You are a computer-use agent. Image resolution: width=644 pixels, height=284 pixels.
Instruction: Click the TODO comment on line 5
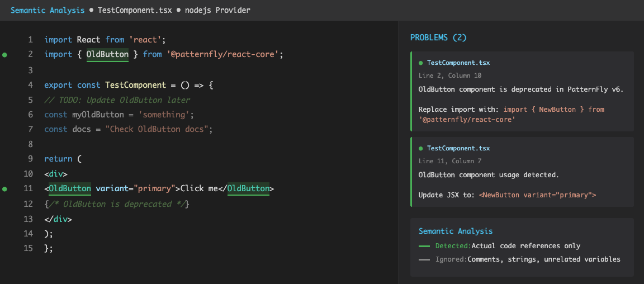click(x=117, y=100)
